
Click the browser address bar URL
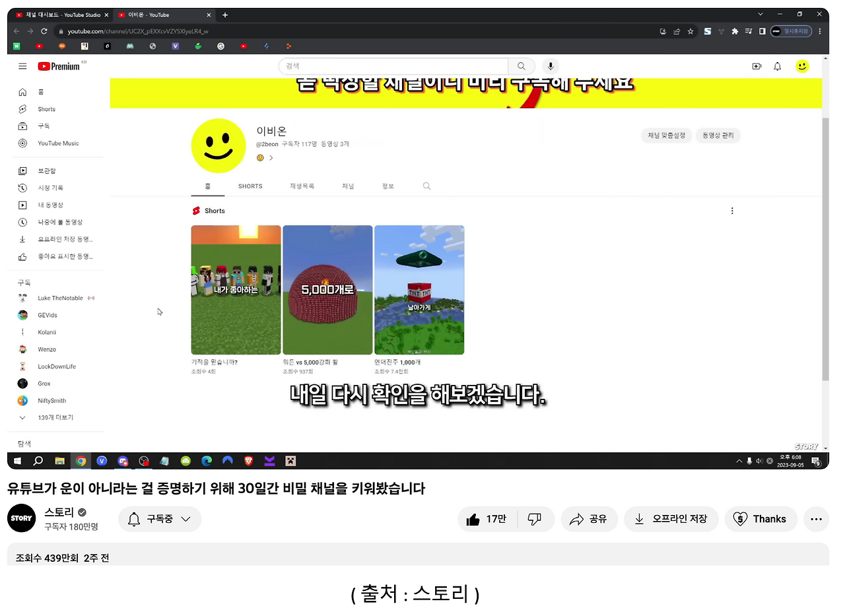(138, 31)
